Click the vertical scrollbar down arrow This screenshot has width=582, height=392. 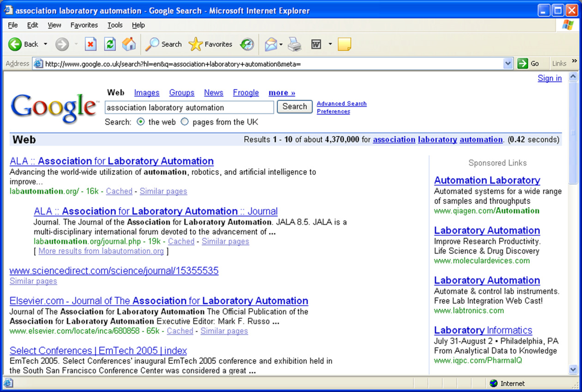coord(573,369)
